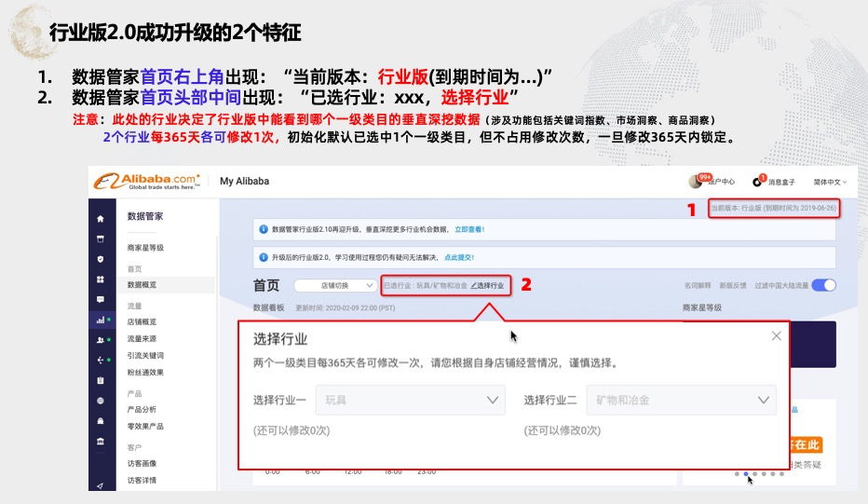The width and height of the screenshot is (868, 504).
Task: Open the message box bell icon
Action: (x=757, y=181)
